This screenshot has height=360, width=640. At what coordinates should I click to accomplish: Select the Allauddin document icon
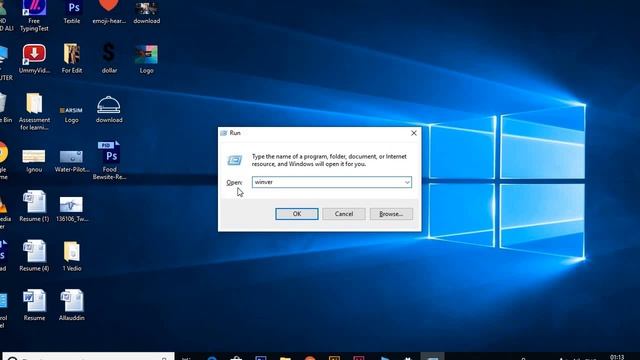pyautogui.click(x=72, y=305)
